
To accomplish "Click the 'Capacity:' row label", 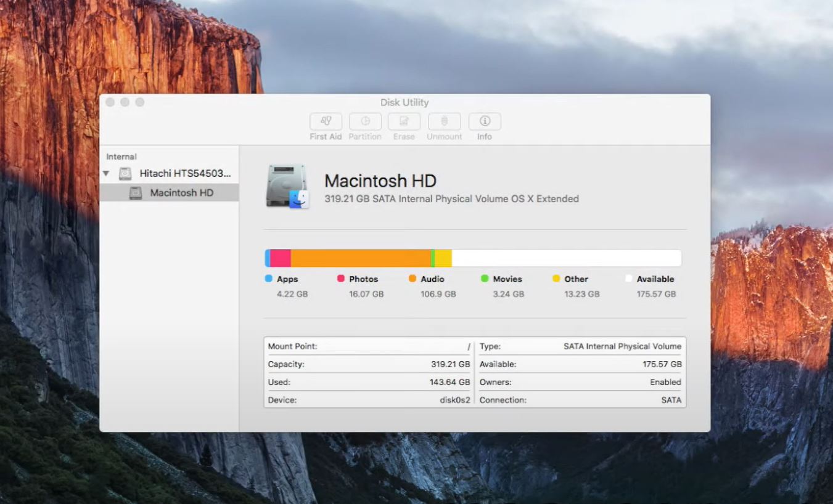I will [286, 364].
